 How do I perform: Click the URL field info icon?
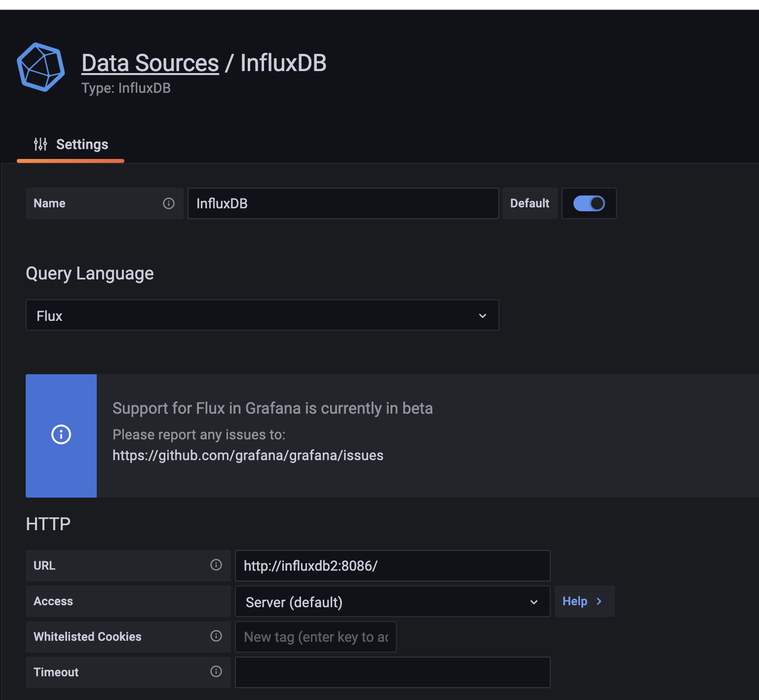216,565
